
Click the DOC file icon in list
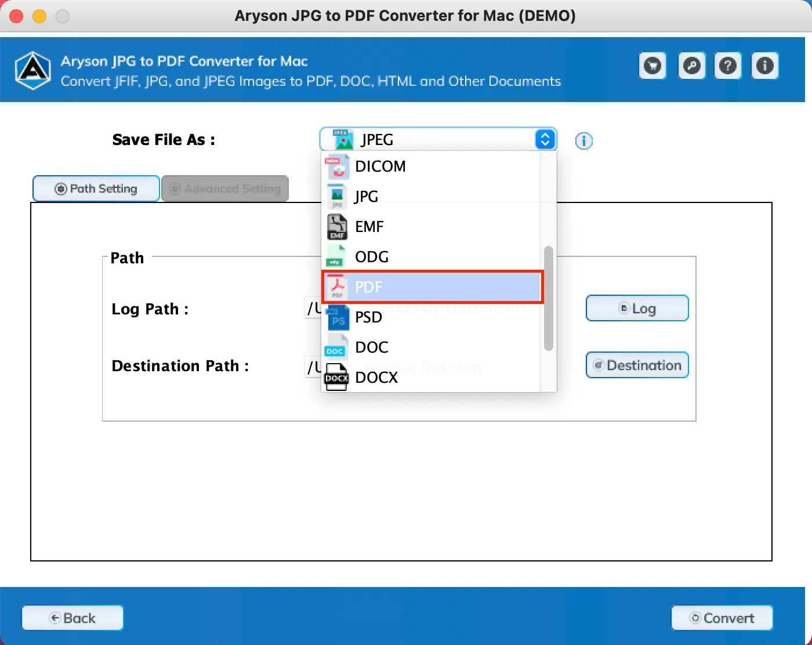[336, 347]
